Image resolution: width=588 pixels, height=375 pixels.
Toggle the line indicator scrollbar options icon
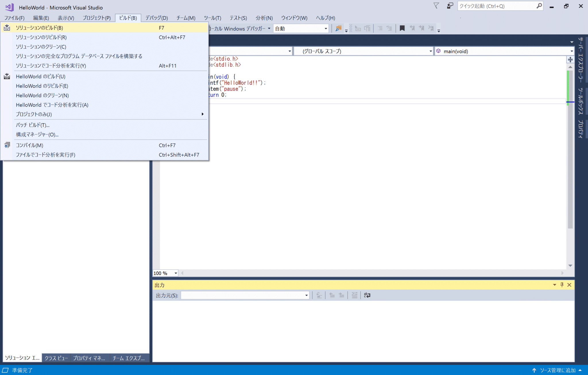tap(570, 59)
